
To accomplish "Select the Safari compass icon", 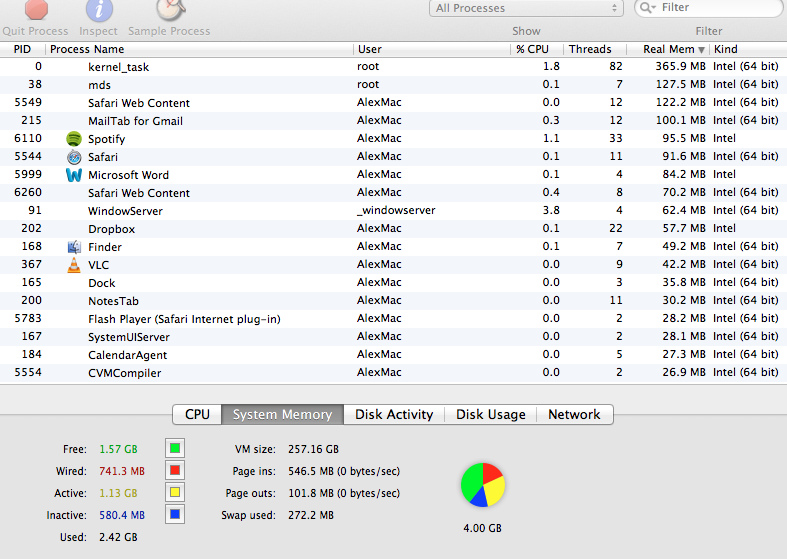I will pyautogui.click(x=74, y=157).
